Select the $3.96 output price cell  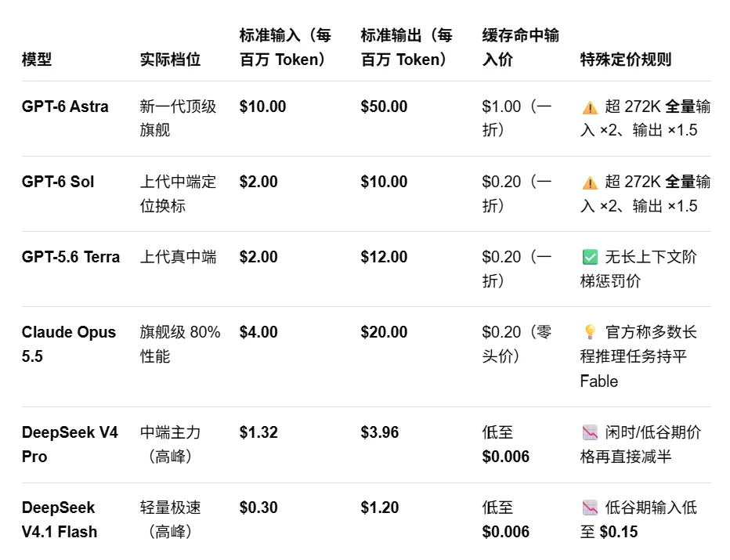tap(380, 432)
